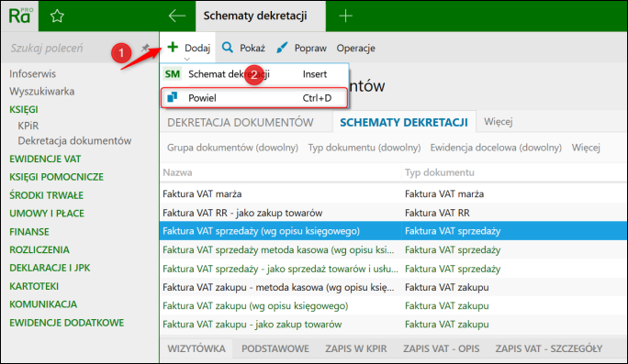Open Typ dokumentu (dowolny) filter
The width and height of the screenshot is (628, 364).
point(364,148)
